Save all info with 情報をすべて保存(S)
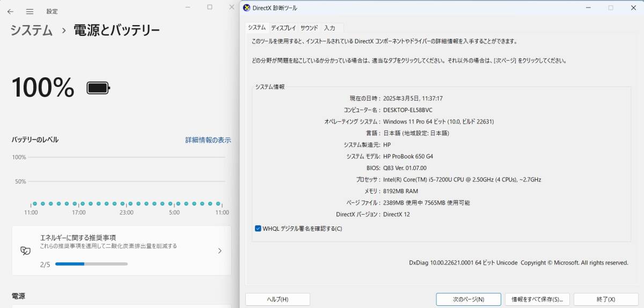The width and height of the screenshot is (644, 308). click(538, 299)
